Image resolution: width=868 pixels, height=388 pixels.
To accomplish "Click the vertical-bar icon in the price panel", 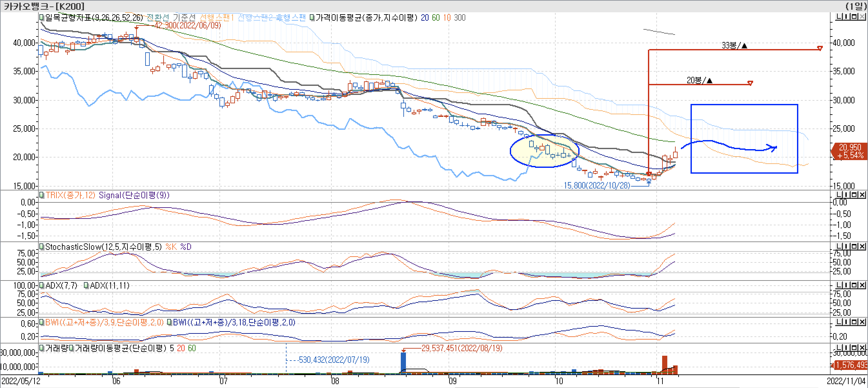I will (x=846, y=16).
